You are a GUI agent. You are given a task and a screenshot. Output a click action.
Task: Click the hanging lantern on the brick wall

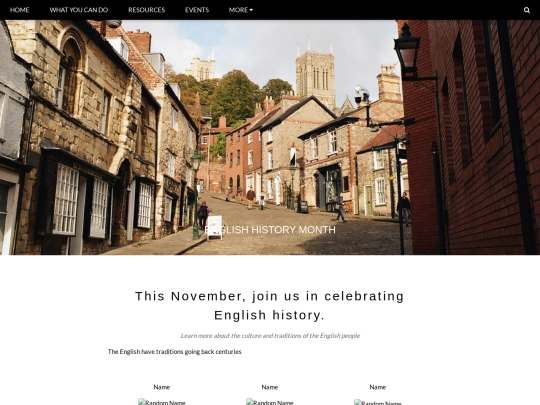(407, 52)
